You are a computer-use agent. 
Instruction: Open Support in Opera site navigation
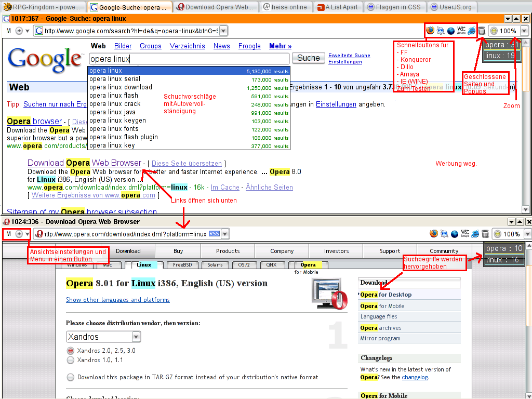[x=390, y=251]
